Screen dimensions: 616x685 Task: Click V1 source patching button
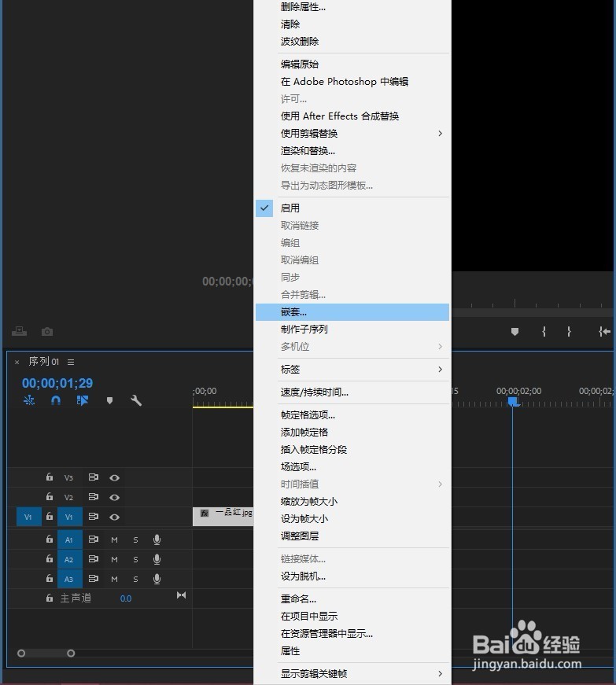click(29, 517)
